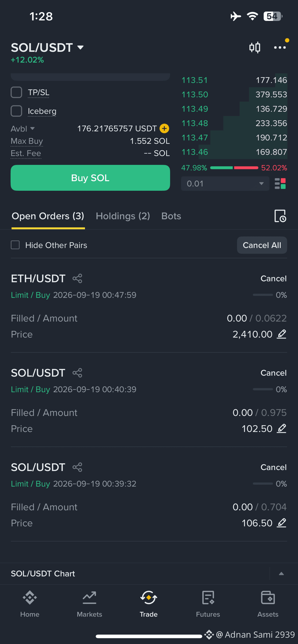Open the candlestick chart icon
This screenshot has height=644, width=298.
pyautogui.click(x=255, y=47)
